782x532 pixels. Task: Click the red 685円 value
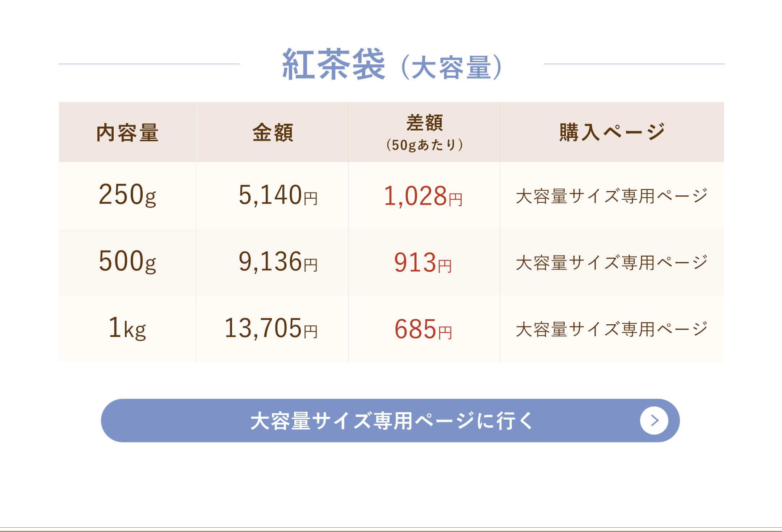pos(423,329)
